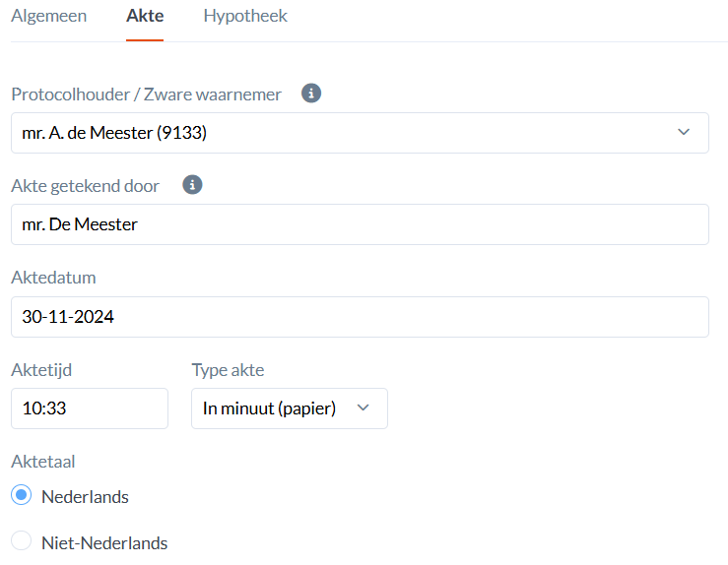Select the Nederlands radio button
The image size is (728, 565).
(22, 496)
